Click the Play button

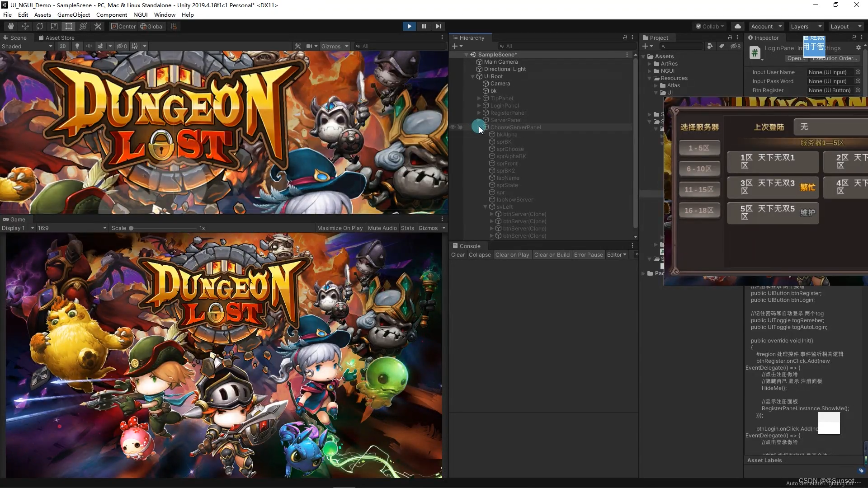[x=409, y=26]
